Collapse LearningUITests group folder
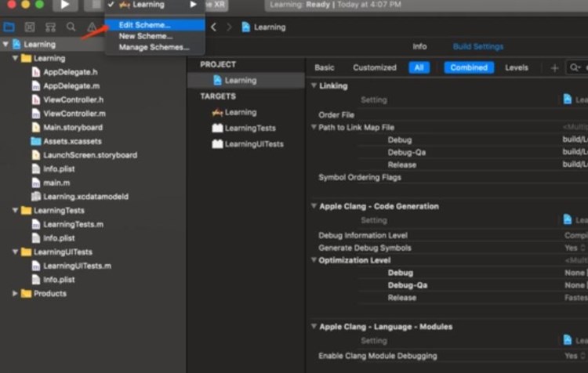 tap(15, 252)
